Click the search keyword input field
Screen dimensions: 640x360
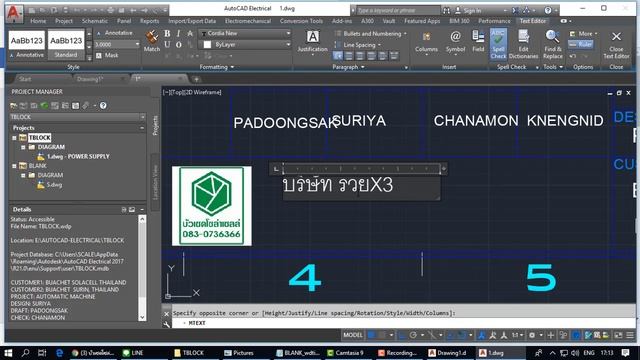tap(398, 10)
